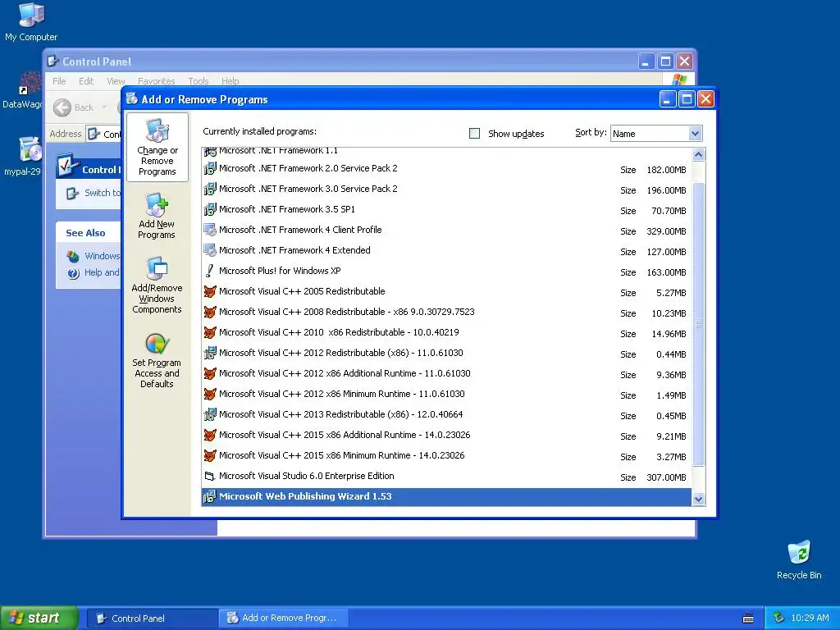Click the system tray clock 10:29 AM
840x630 pixels.
(810, 619)
